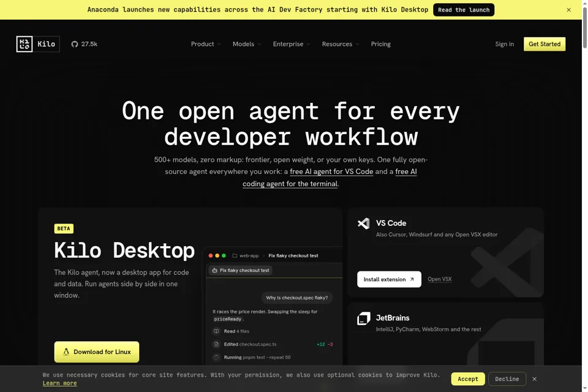This screenshot has width=588, height=392.
Task: Open GitHub repo with 27.5k stars
Action: (85, 44)
